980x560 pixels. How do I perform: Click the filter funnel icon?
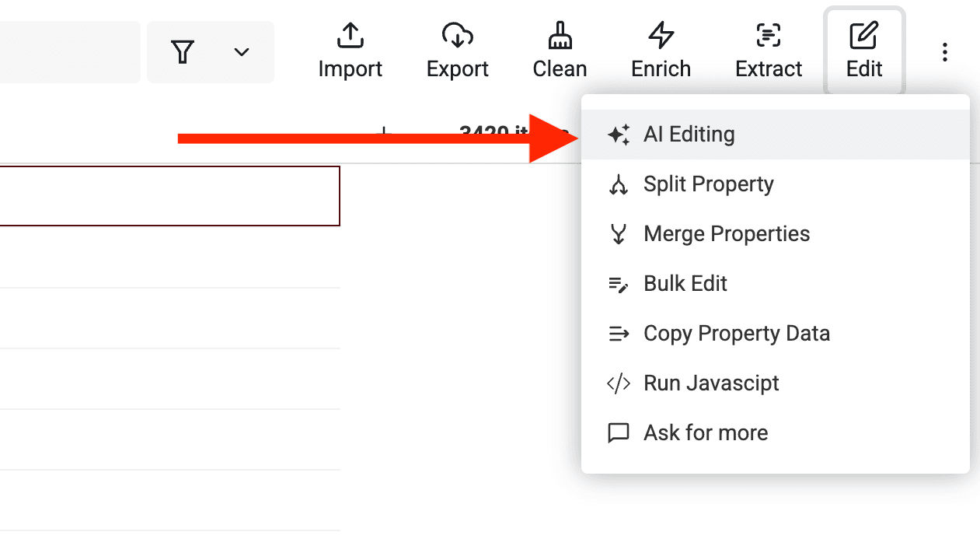(x=183, y=51)
